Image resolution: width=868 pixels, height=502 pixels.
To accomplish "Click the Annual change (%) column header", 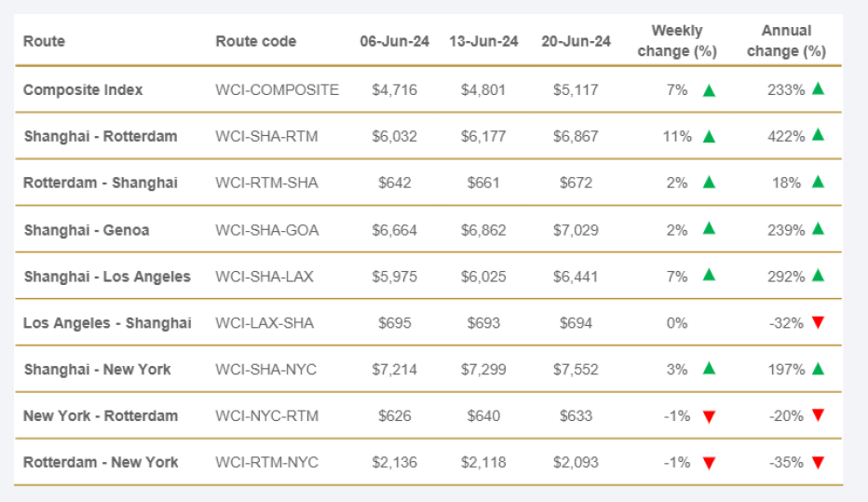I will pos(786,41).
